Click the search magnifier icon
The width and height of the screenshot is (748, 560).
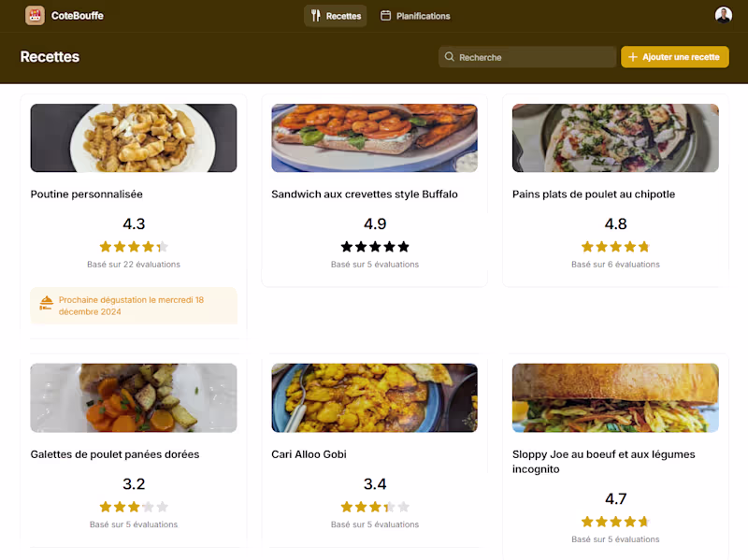pyautogui.click(x=450, y=57)
